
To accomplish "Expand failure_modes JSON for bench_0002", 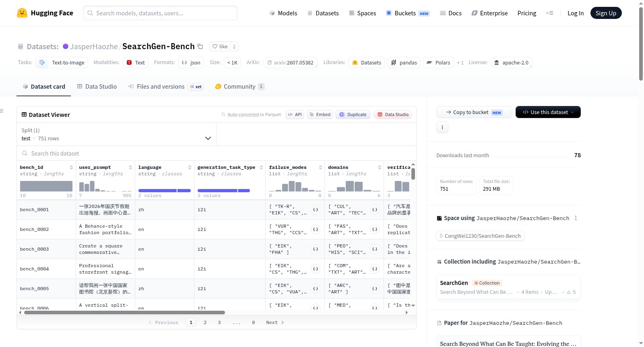I will point(316,229).
